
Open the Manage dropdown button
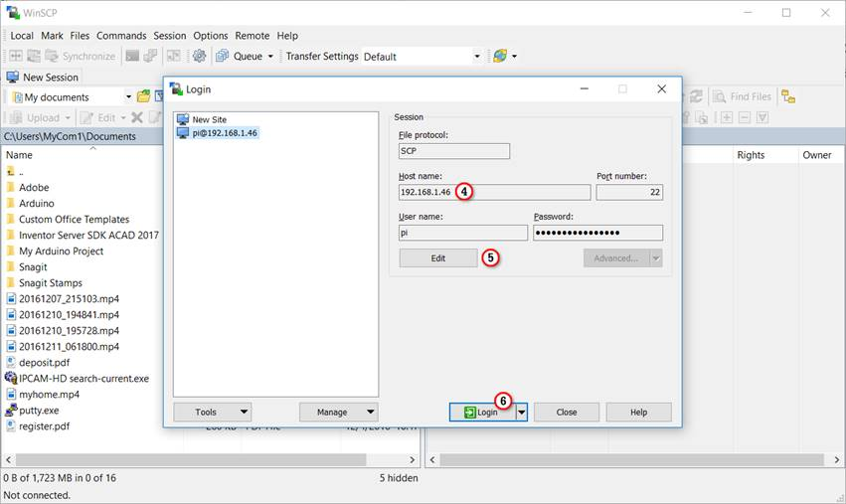(338, 412)
